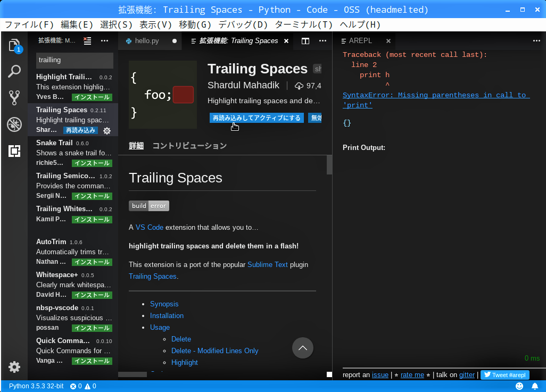This screenshot has height=392, width=546.
Task: Install the Whitespace+ extension
Action: pyautogui.click(x=92, y=295)
